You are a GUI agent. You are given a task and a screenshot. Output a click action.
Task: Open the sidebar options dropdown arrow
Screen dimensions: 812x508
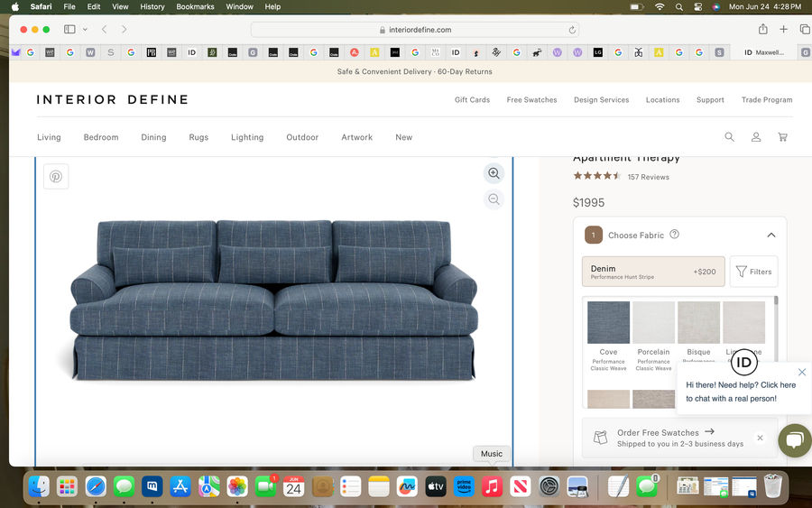click(85, 30)
